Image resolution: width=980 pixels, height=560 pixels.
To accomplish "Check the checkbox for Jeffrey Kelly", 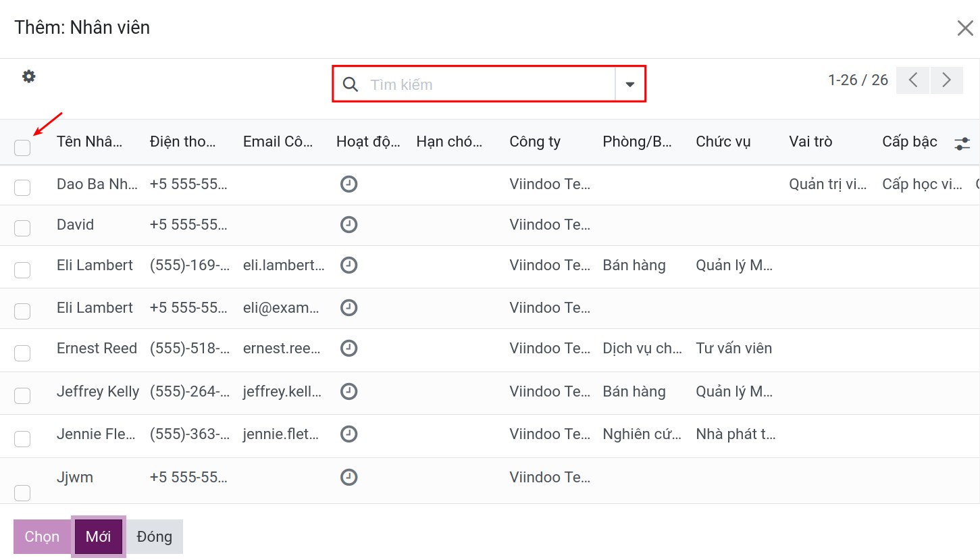I will tap(22, 395).
